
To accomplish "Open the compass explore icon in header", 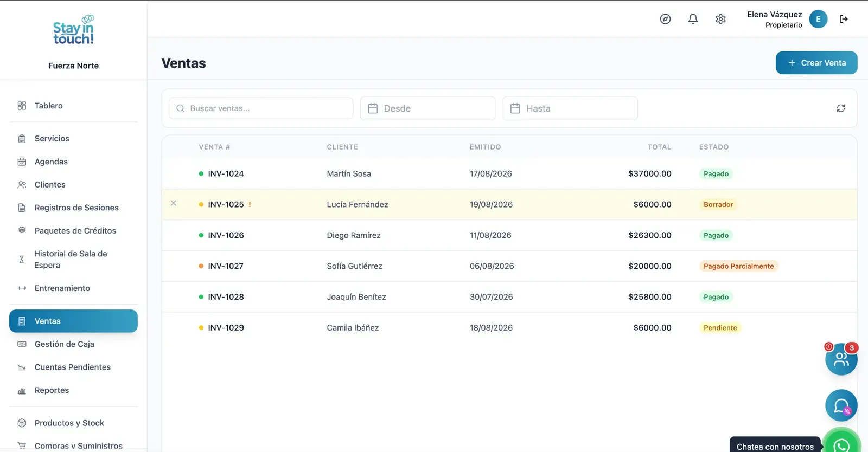I will pos(665,19).
